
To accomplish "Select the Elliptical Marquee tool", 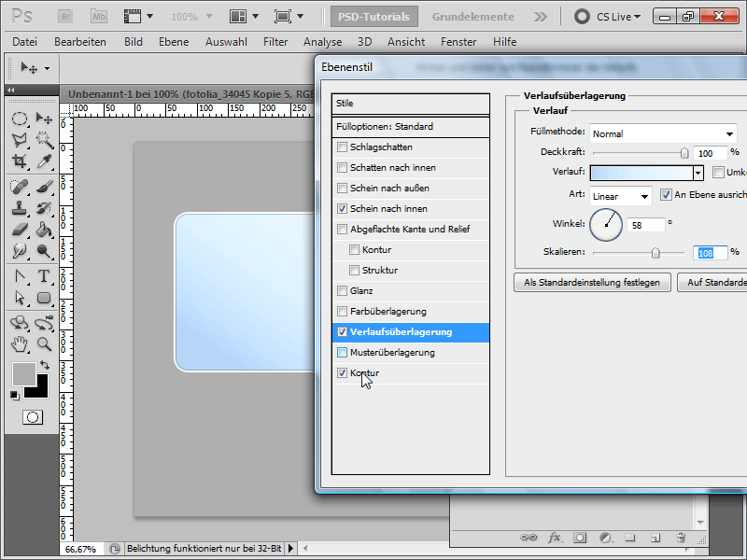I will pos(19,119).
